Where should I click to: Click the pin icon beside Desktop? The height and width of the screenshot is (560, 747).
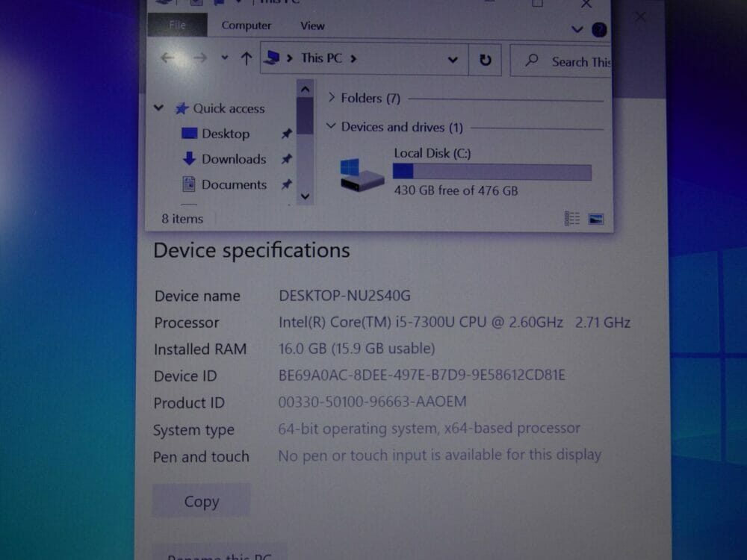[286, 134]
